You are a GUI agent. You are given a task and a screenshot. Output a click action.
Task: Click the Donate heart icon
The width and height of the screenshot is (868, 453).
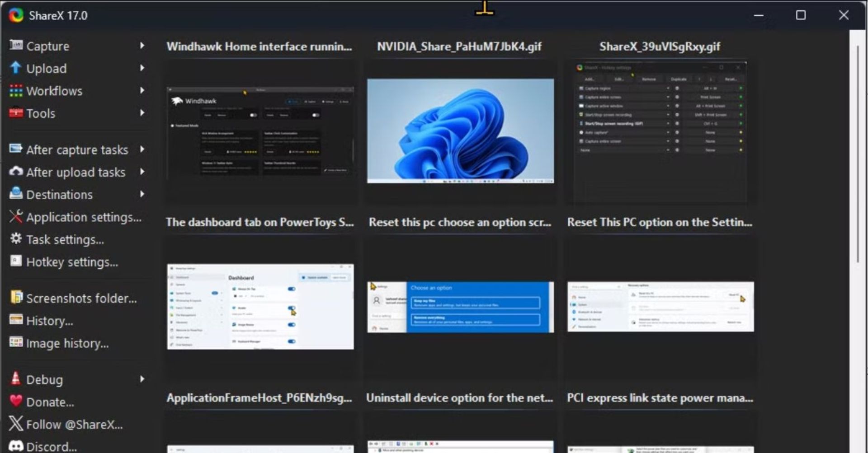[16, 401]
